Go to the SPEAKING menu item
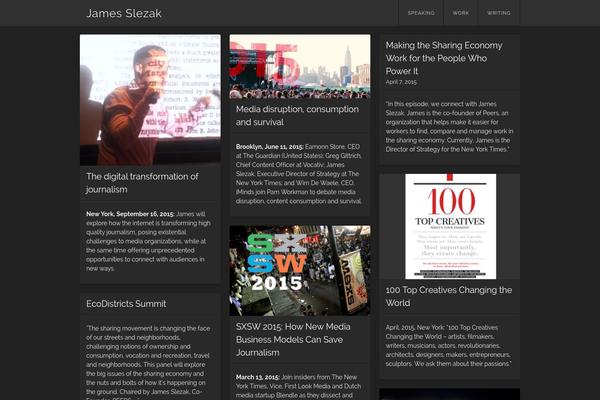The image size is (600, 400). click(421, 13)
